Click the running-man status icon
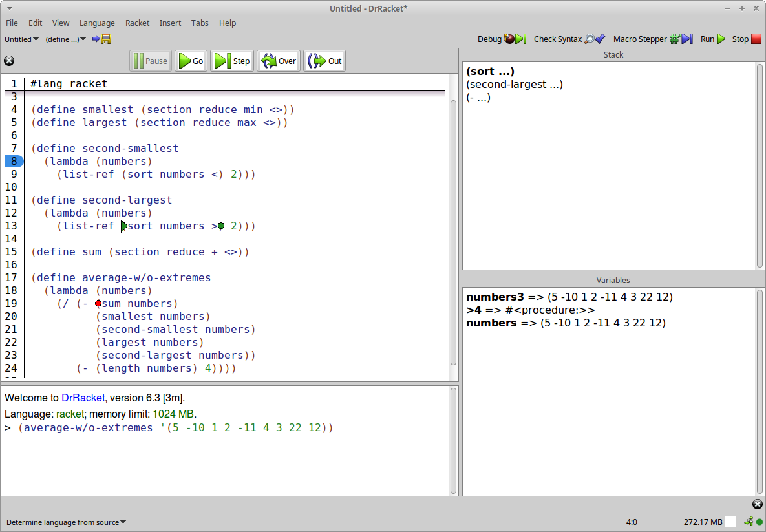 click(x=749, y=522)
